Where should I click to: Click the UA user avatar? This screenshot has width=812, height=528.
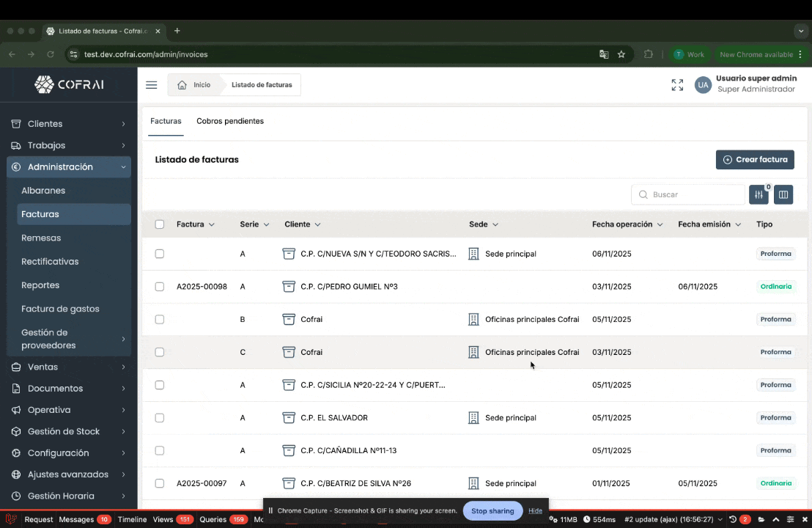pyautogui.click(x=703, y=85)
